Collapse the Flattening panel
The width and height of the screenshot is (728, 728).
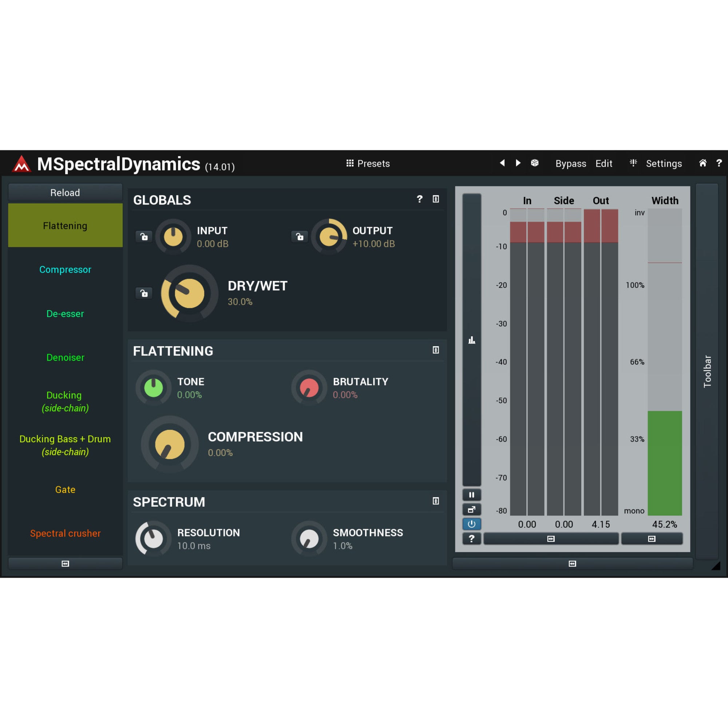point(436,350)
